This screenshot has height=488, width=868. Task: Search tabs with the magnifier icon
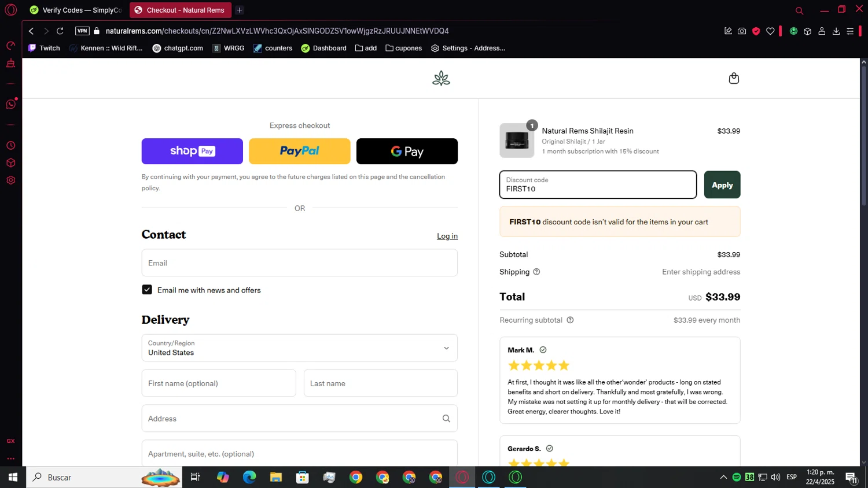tap(799, 10)
